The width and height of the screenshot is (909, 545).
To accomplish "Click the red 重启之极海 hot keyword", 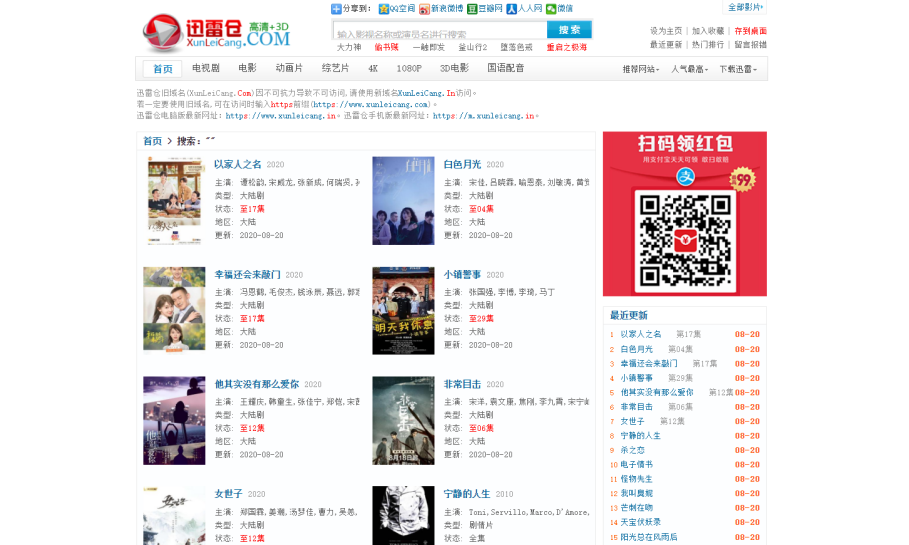I will (x=567, y=48).
